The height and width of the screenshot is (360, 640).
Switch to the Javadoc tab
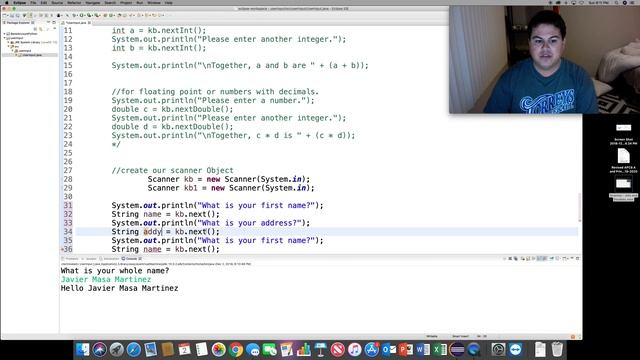pyautogui.click(x=90, y=259)
